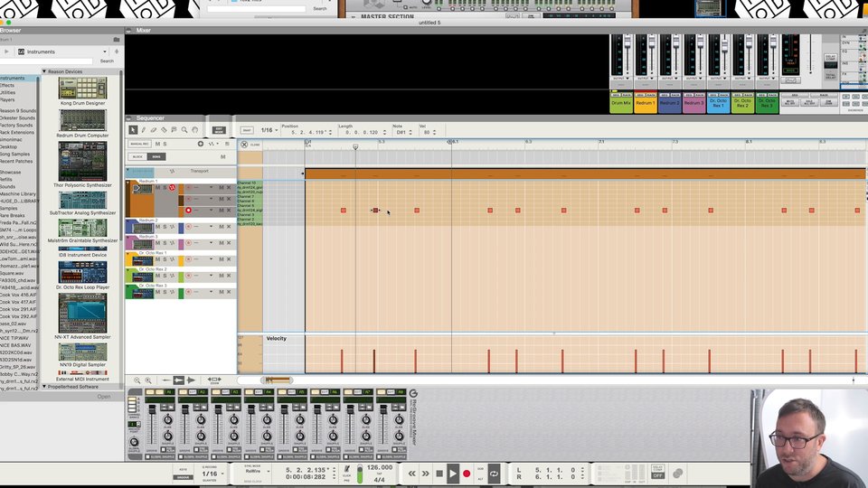Screen dimensions: 868x488
Task: Click the ReGroove Mixer logo icon
Action: pos(413,393)
